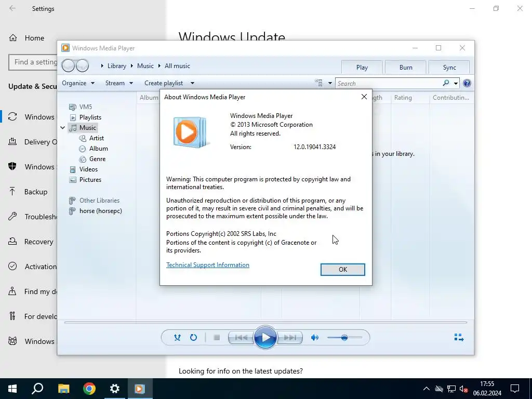532x399 pixels.
Task: Open Technical Support Information link
Action: click(208, 264)
